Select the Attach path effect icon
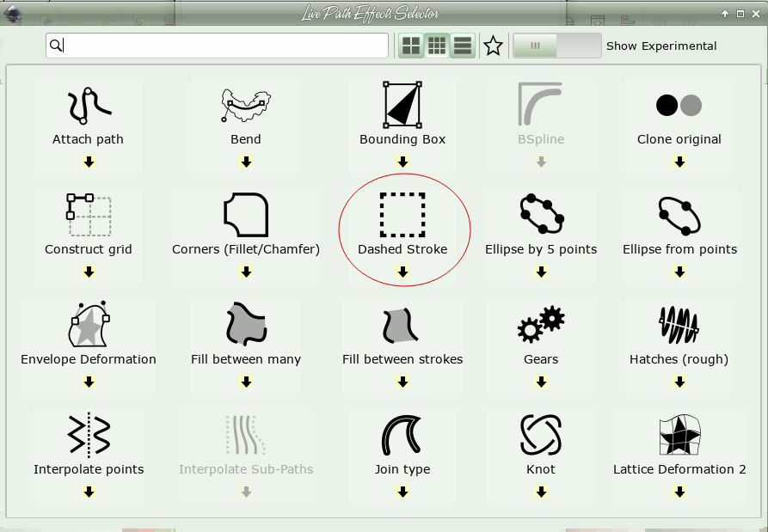The width and height of the screenshot is (768, 532). coord(89,105)
